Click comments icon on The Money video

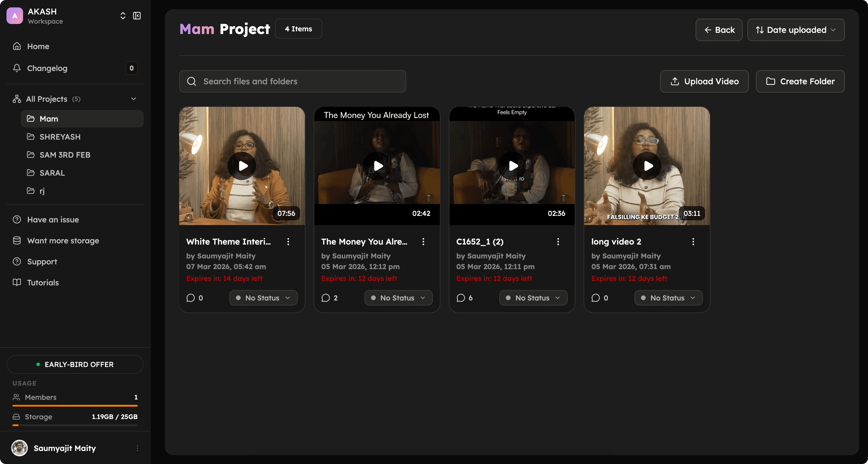325,298
